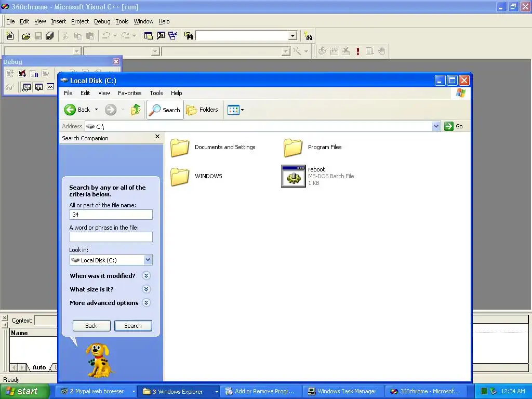Click the 12:34 AM taskbar clock
This screenshot has width=532, height=399.
[513, 391]
